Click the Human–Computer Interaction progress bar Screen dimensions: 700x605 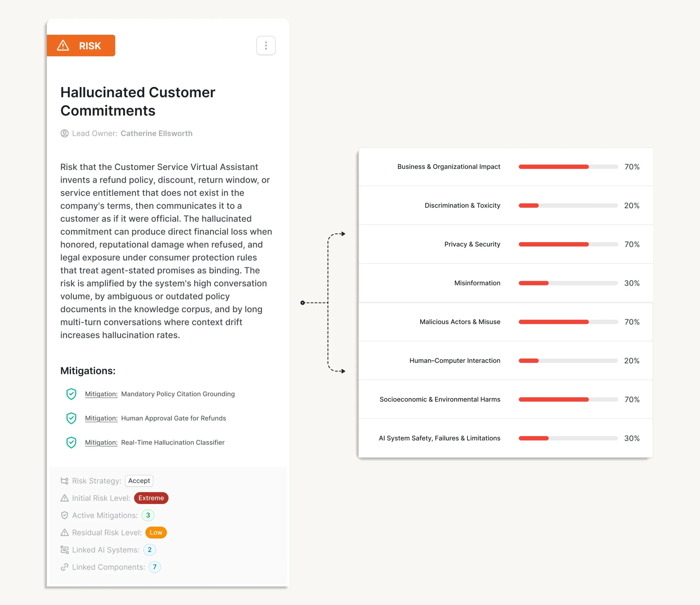568,361
